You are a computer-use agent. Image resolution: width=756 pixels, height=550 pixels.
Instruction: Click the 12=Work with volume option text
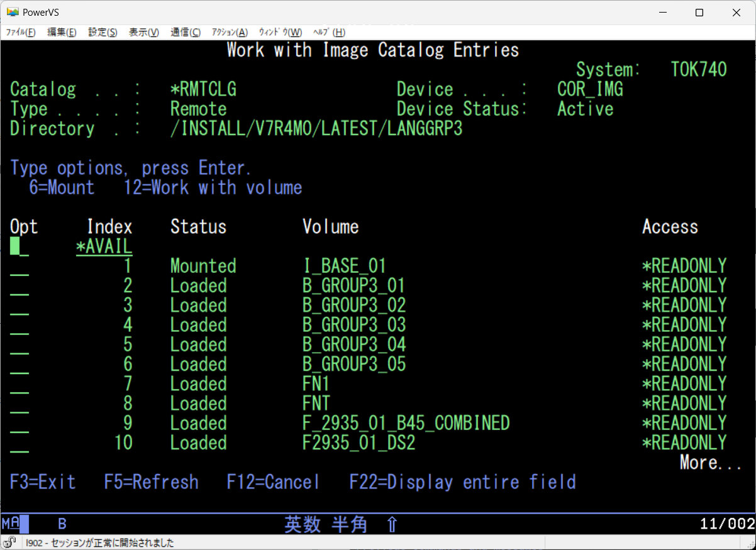point(213,187)
